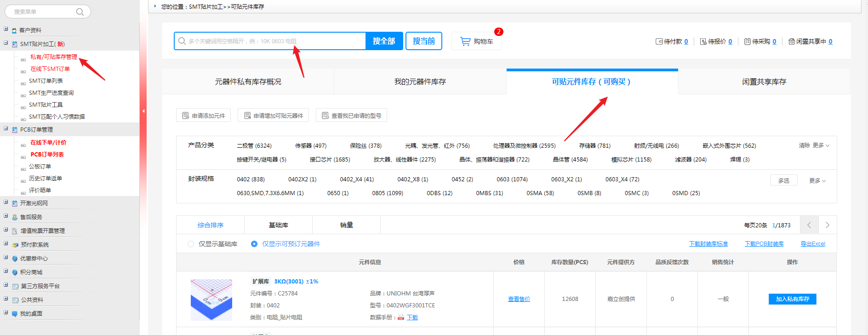Select 仅显示基础库 radio button
Screen dimensions: 868x335
click(x=191, y=244)
